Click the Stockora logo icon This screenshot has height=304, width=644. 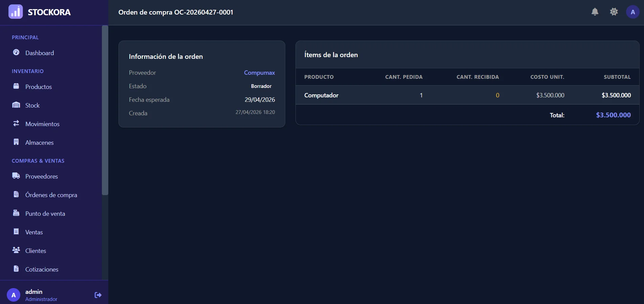click(x=16, y=12)
